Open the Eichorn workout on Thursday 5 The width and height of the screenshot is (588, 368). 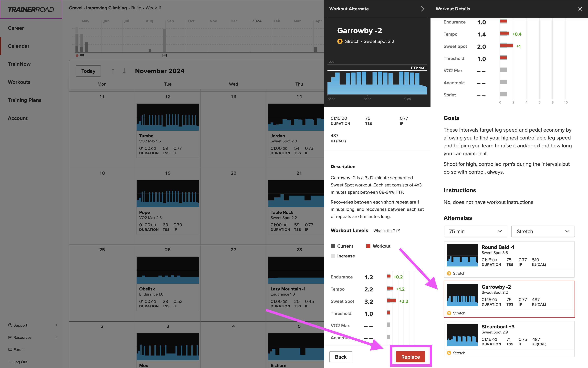[296, 350]
